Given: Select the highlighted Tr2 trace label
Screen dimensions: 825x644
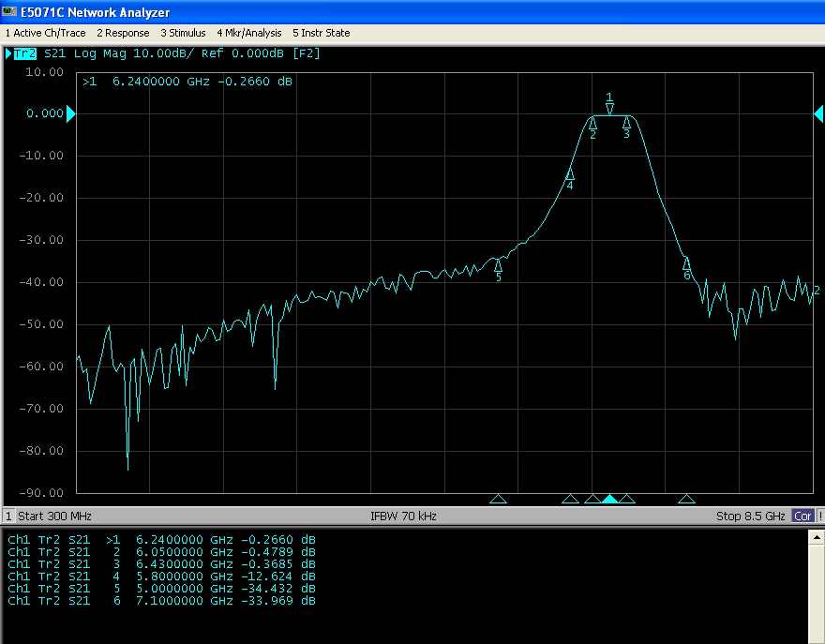Looking at the screenshot, I should pos(25,53).
